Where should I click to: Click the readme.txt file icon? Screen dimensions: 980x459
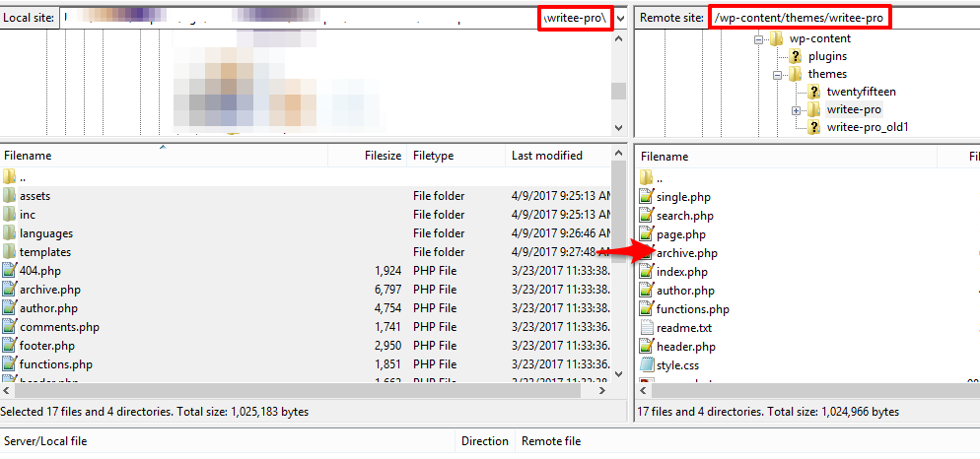[646, 328]
